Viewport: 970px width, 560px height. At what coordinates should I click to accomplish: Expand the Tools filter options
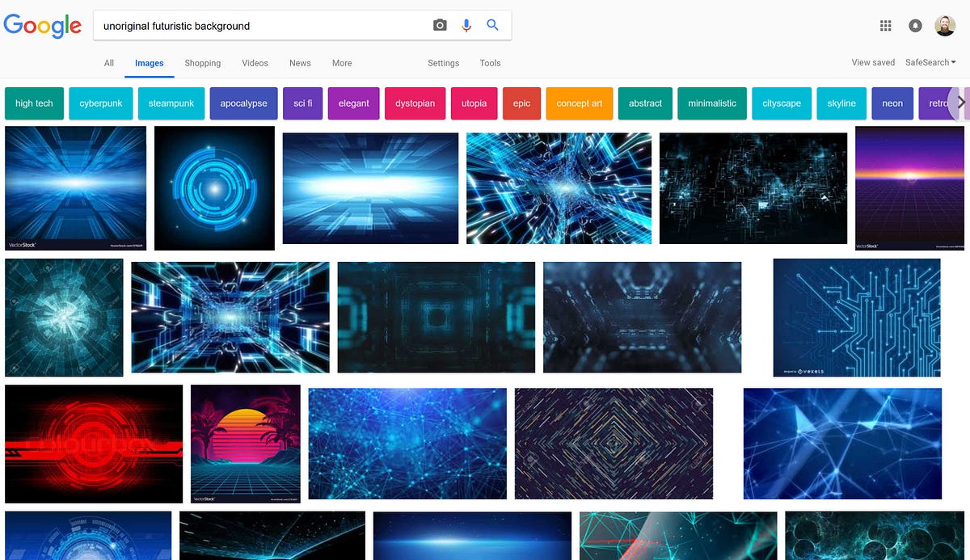coord(490,63)
